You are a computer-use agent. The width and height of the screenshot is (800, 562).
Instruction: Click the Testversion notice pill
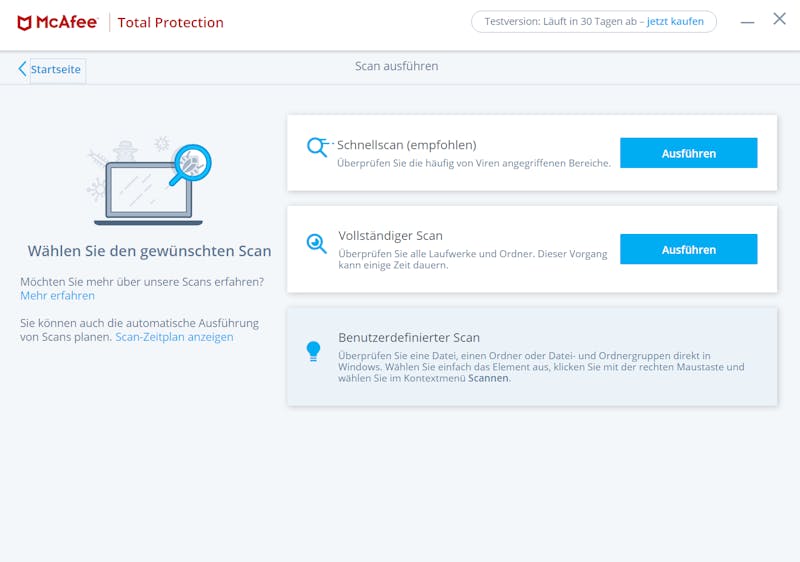(x=594, y=22)
